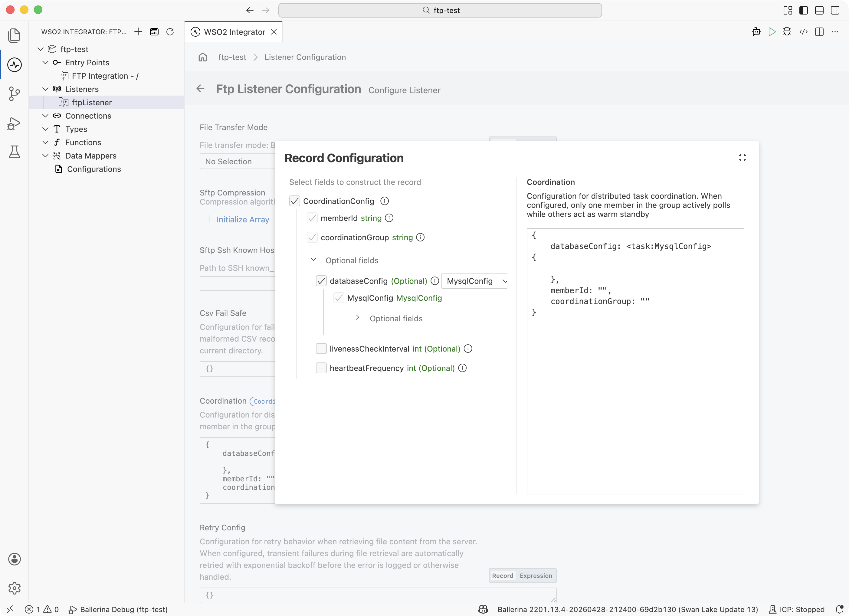The image size is (849, 616).
Task: Click ICP: Stopped in the status bar
Action: pos(797,609)
